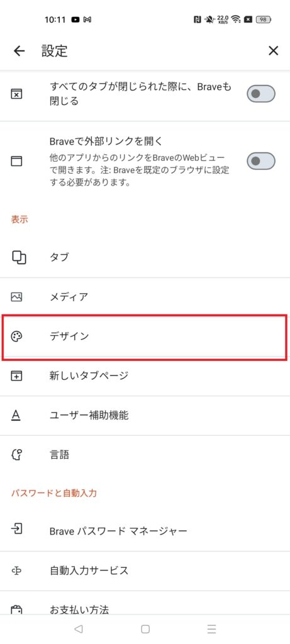290x644 pixels.
Task: Click the デザイン palette icon
Action: [x=16, y=336]
